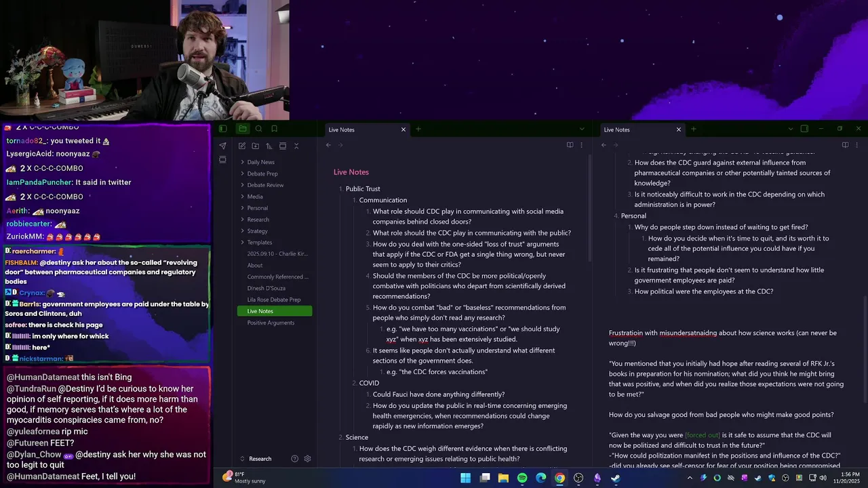Open the right pane tab list dropdown

tap(790, 129)
